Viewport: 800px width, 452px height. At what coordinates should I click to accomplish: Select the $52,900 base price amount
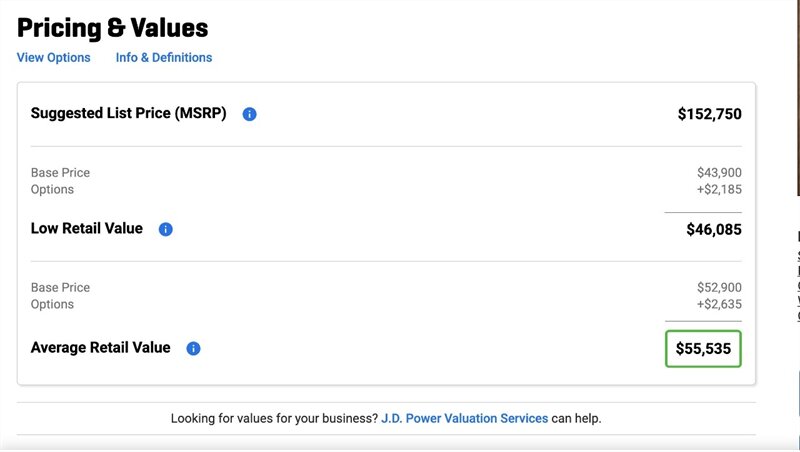[719, 288]
